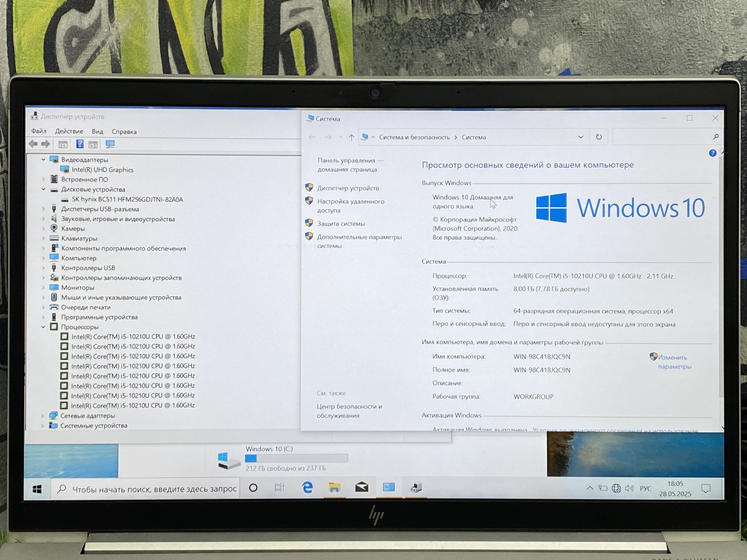Screen dimensions: 747x560
Task: Click the Cortana circle taskbar icon
Action: tap(253, 488)
